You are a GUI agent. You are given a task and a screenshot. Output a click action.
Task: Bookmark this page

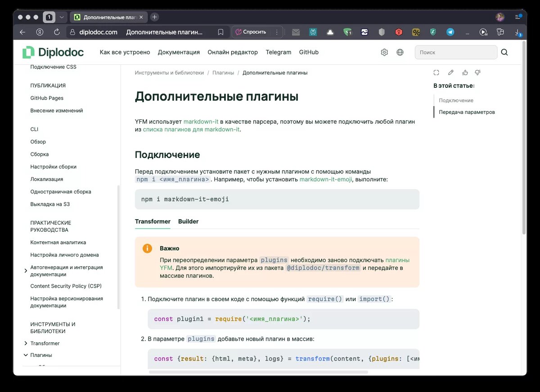pyautogui.click(x=220, y=32)
